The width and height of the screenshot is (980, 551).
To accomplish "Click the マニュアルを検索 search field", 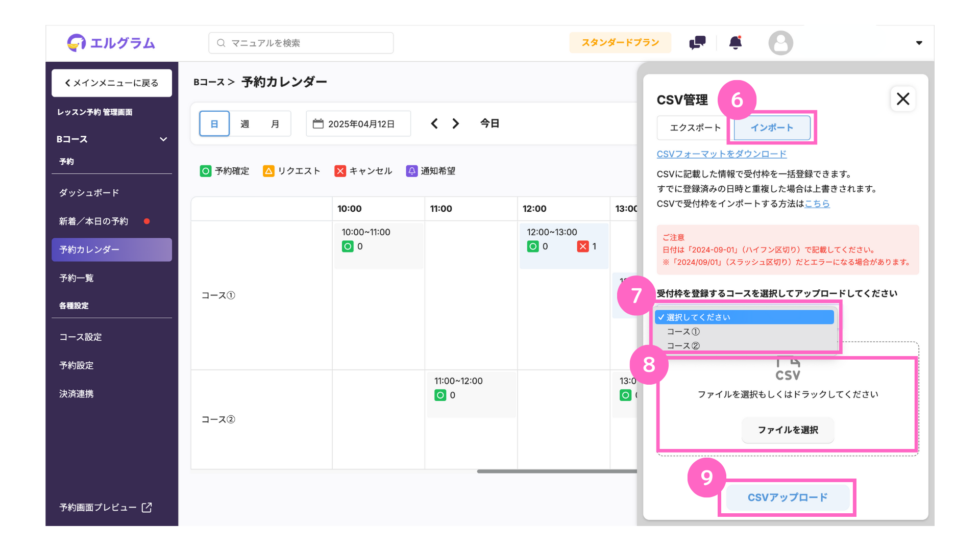I will pos(301,43).
